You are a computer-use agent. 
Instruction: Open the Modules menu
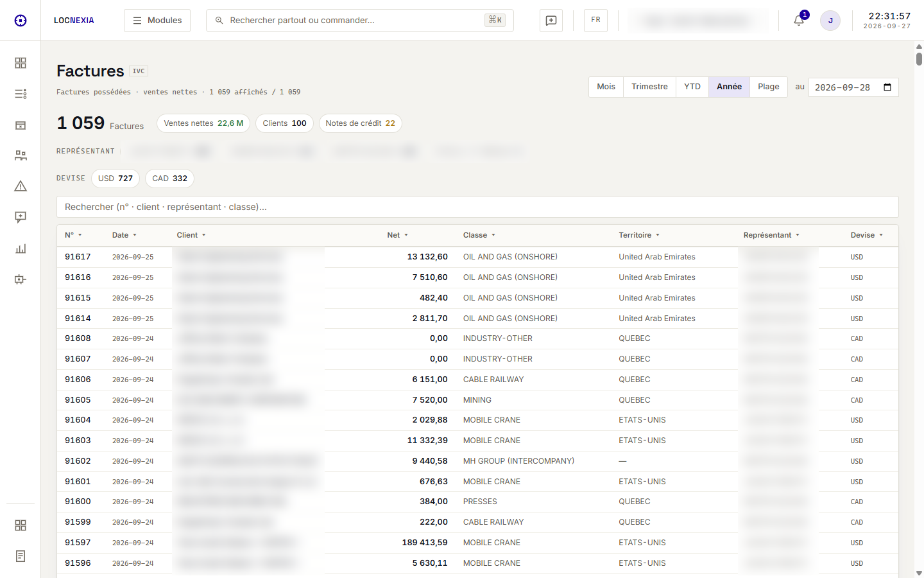tap(157, 21)
